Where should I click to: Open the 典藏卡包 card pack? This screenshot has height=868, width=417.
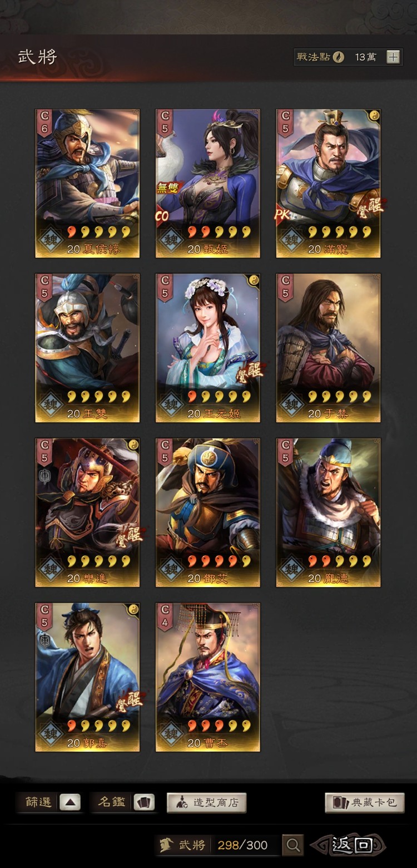(x=365, y=802)
